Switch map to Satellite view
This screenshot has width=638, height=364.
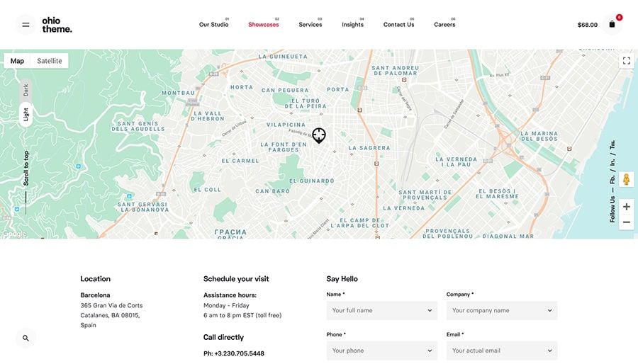[50, 61]
